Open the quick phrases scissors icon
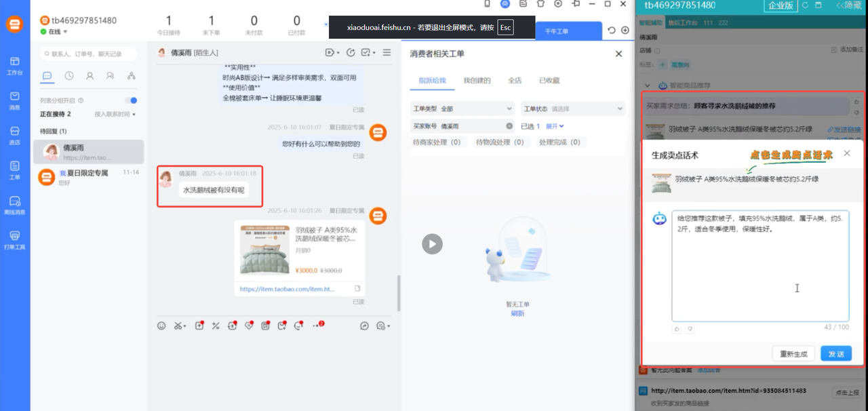Screen dimensions: 868x411 click(x=178, y=326)
